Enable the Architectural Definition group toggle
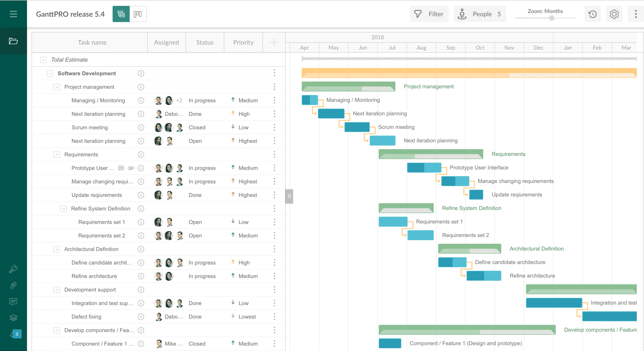Viewport: 644px width, 351px height. tap(56, 249)
